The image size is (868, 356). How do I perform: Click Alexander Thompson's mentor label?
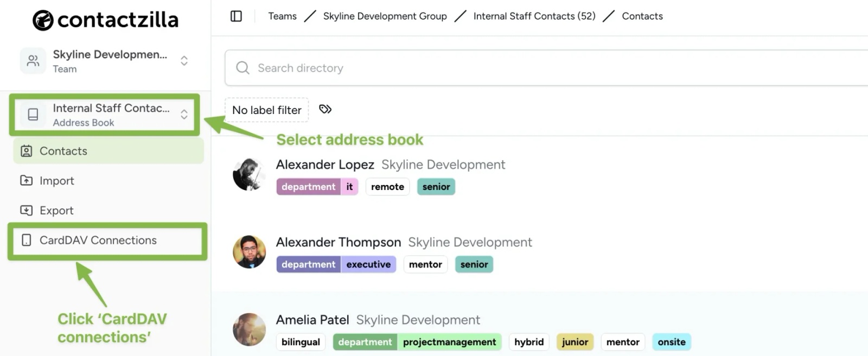(x=425, y=264)
